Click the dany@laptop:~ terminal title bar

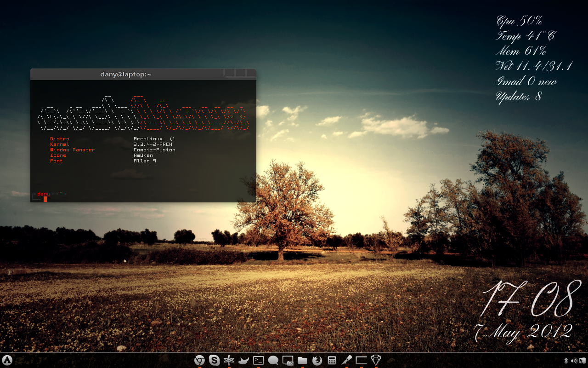(126, 74)
